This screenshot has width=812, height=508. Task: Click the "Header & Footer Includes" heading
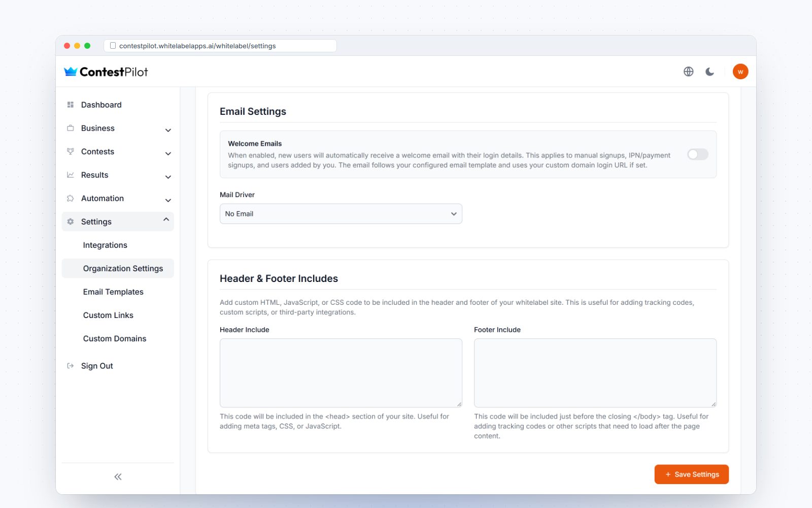click(x=279, y=278)
